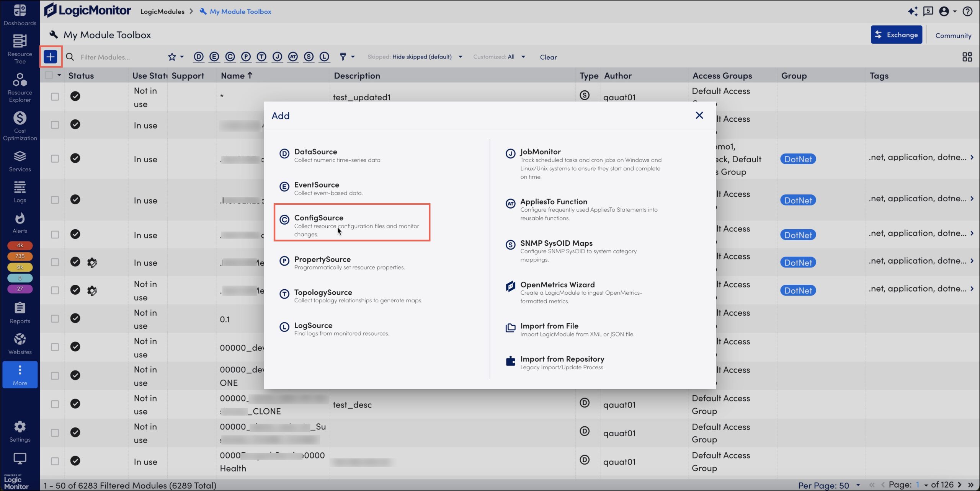This screenshot has width=980, height=491.
Task: Check the 00000_ _CLONE row checkbox
Action: pos(55,404)
